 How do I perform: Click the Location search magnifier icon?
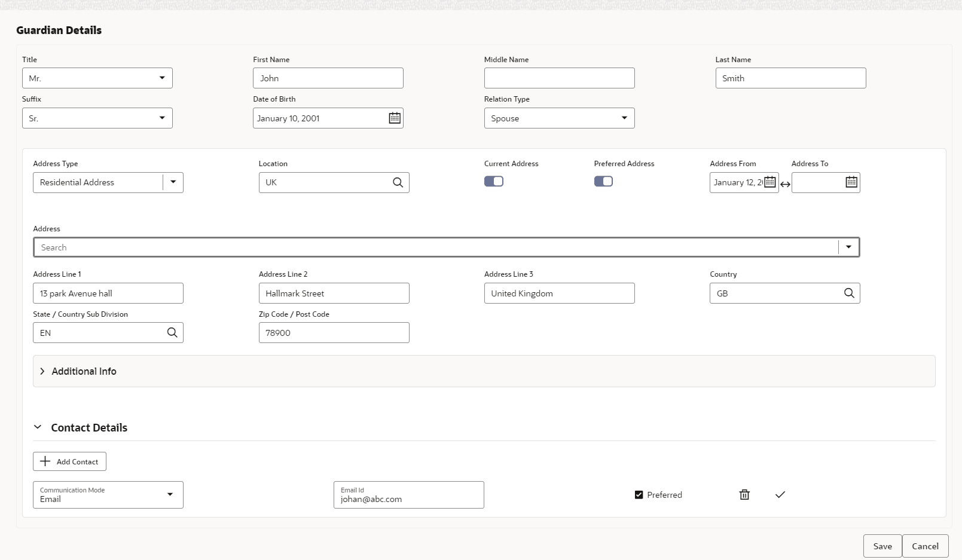(398, 183)
